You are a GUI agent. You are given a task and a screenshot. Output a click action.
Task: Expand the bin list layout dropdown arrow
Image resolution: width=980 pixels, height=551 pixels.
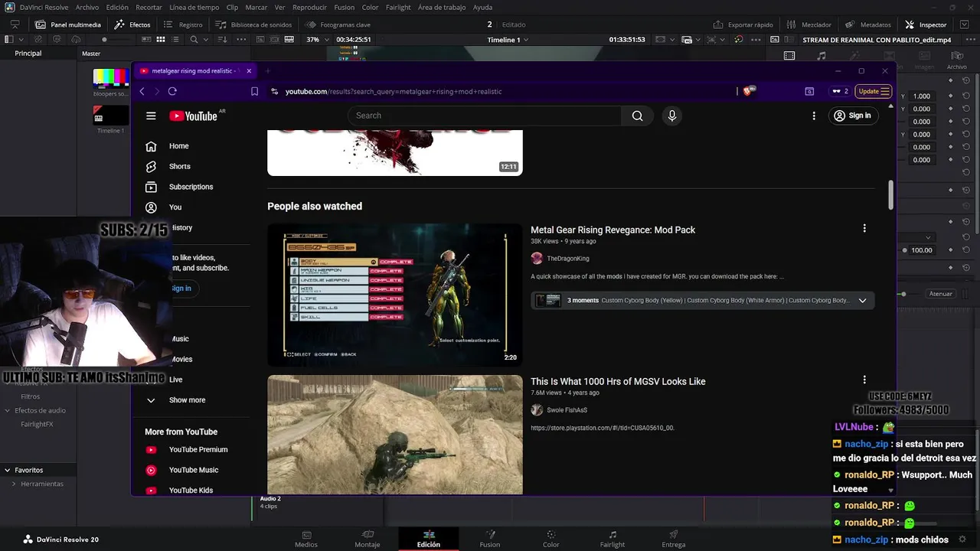(21, 39)
